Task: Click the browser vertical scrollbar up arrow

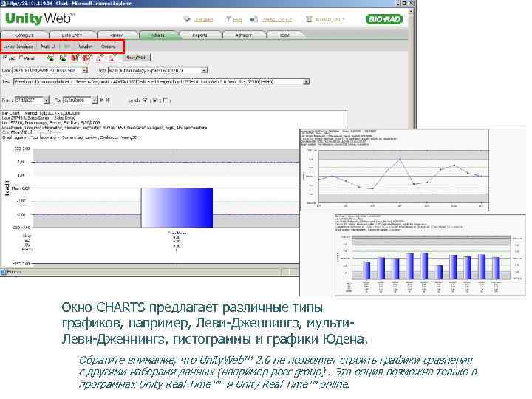Action: pyautogui.click(x=411, y=11)
